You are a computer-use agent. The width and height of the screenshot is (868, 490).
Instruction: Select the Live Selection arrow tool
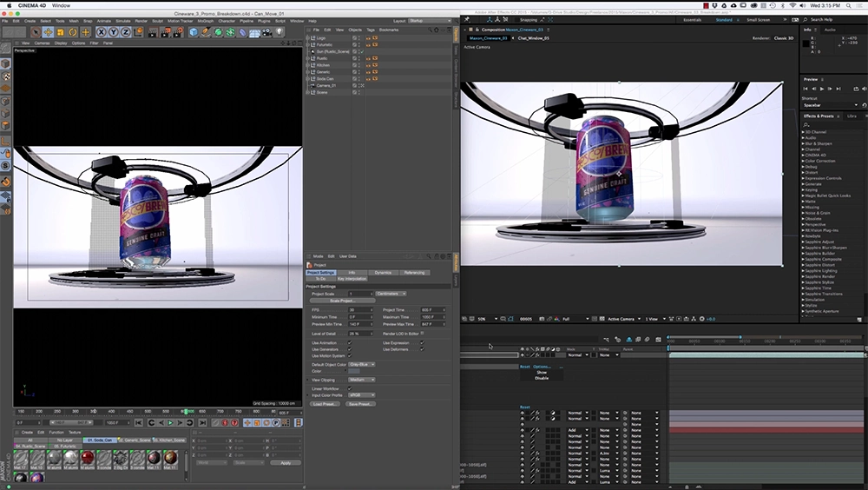pyautogui.click(x=36, y=32)
